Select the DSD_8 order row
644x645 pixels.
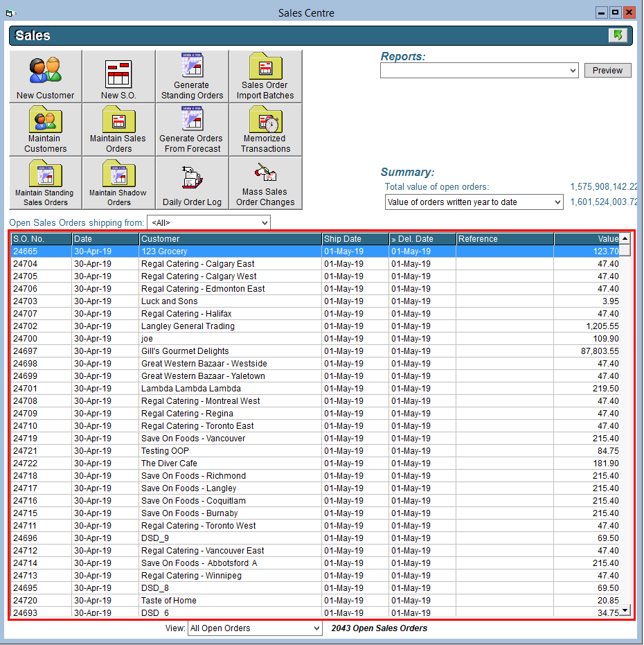point(315,588)
